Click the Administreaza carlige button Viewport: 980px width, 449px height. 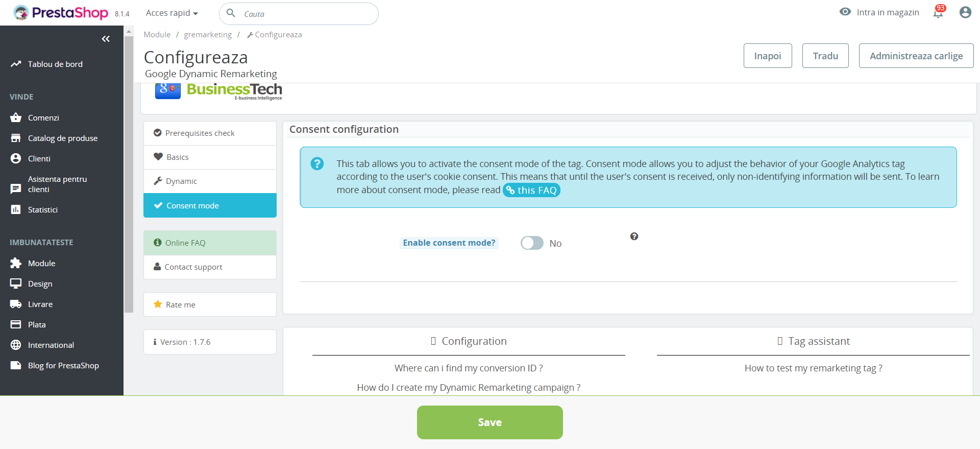[x=916, y=56]
